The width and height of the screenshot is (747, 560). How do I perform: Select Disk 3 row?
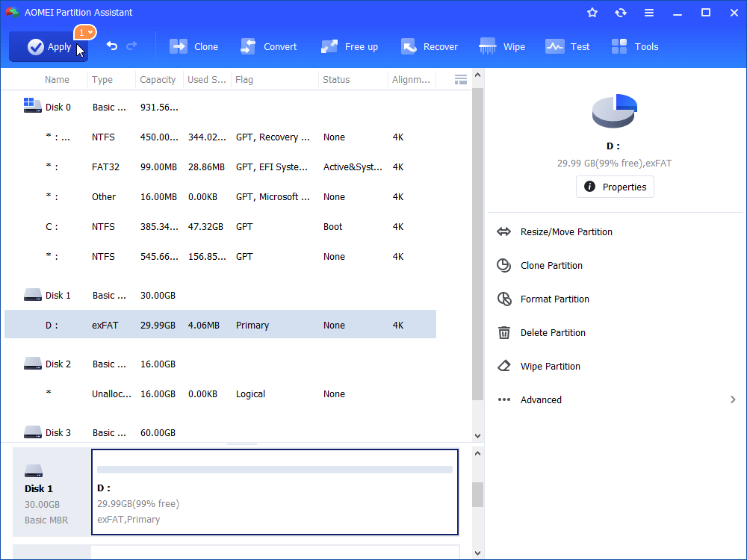pos(220,432)
